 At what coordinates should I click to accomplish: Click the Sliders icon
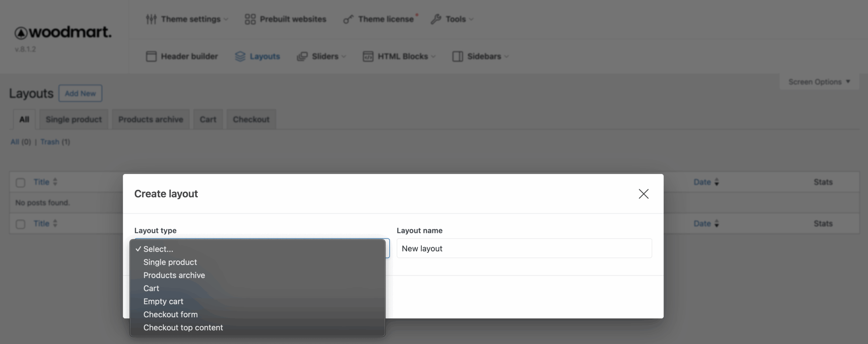point(302,57)
